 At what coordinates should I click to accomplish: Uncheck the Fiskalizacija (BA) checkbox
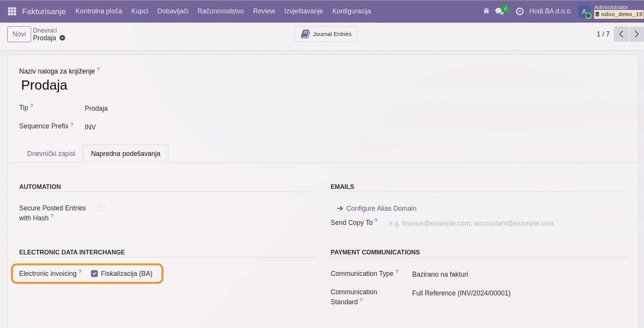coord(94,274)
